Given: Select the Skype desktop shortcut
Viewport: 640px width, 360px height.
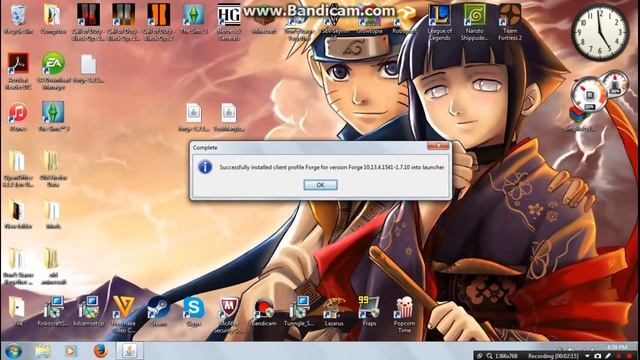Looking at the screenshot, I should pos(193,311).
